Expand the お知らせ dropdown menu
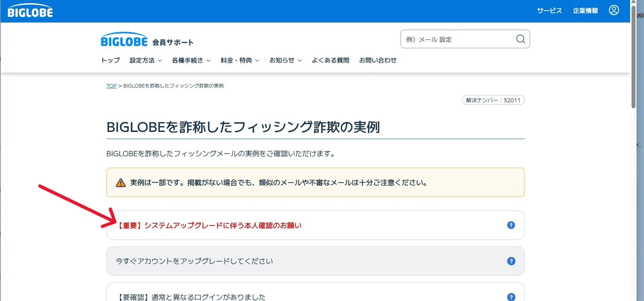The height and width of the screenshot is (301, 644). (286, 61)
